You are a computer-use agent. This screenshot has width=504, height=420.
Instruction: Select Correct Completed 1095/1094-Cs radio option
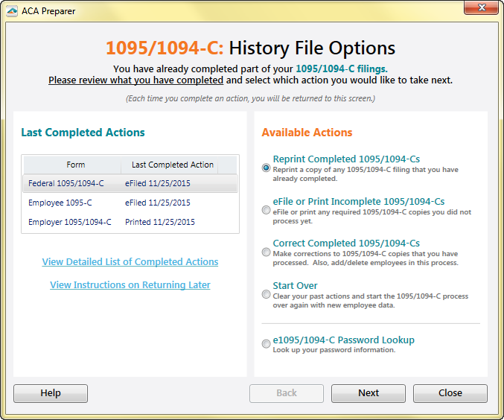pyautogui.click(x=266, y=252)
